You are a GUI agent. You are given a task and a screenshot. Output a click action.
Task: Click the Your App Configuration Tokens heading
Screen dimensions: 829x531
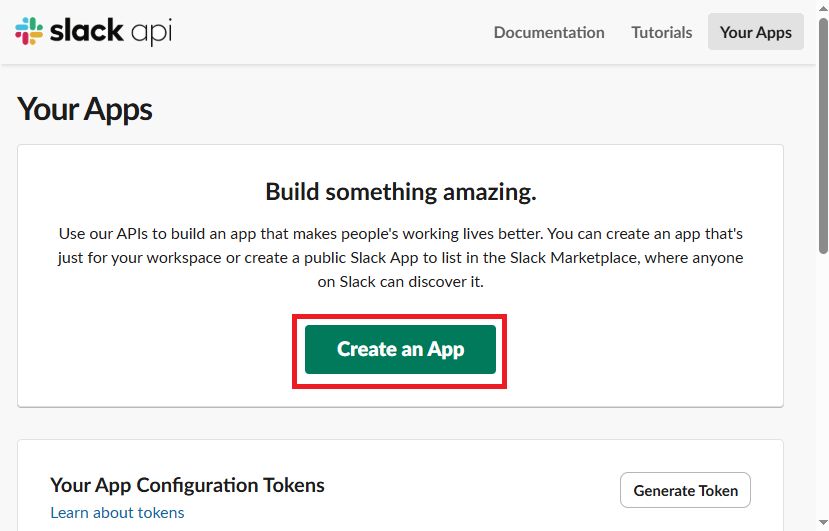(187, 485)
